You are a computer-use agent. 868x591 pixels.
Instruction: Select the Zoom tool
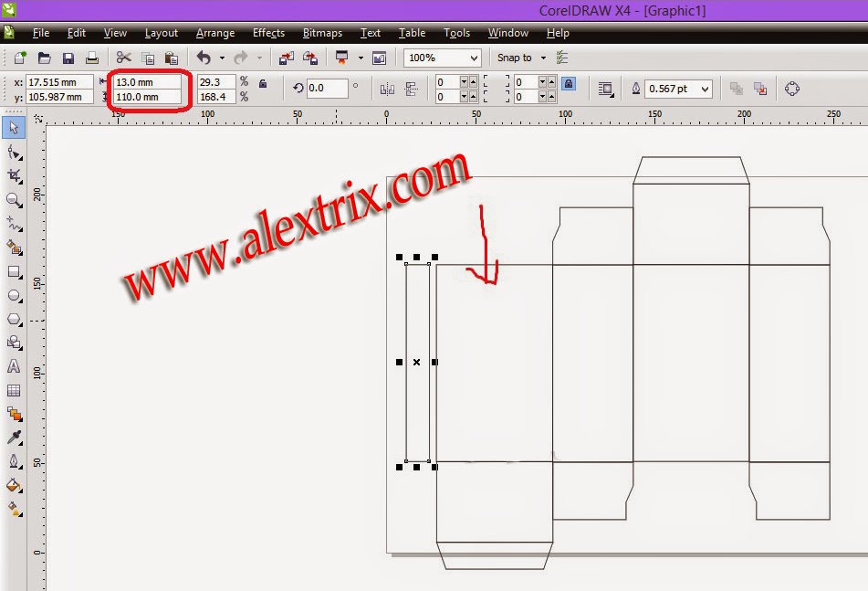pos(15,200)
